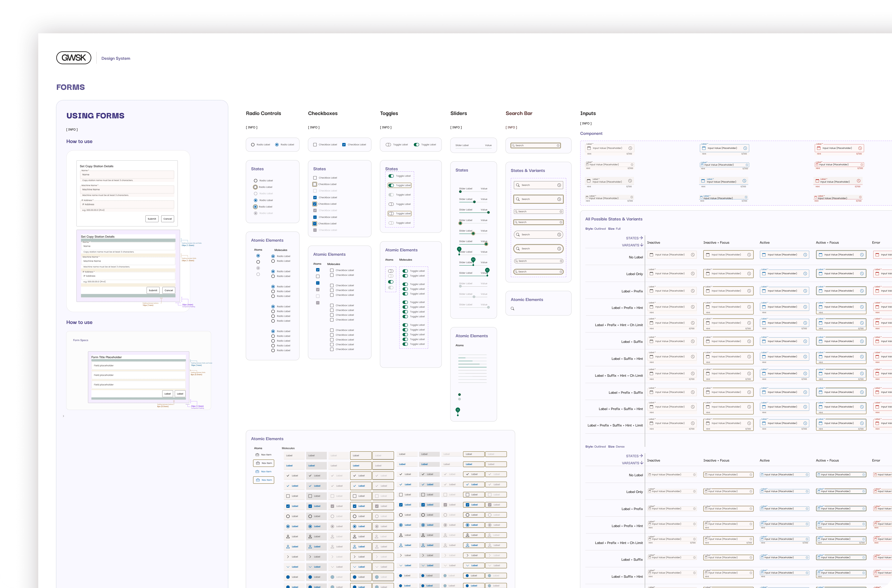Screen dimensions: 892x588
Task: Select the outlined black Nav Item atom
Action: click(x=264, y=463)
